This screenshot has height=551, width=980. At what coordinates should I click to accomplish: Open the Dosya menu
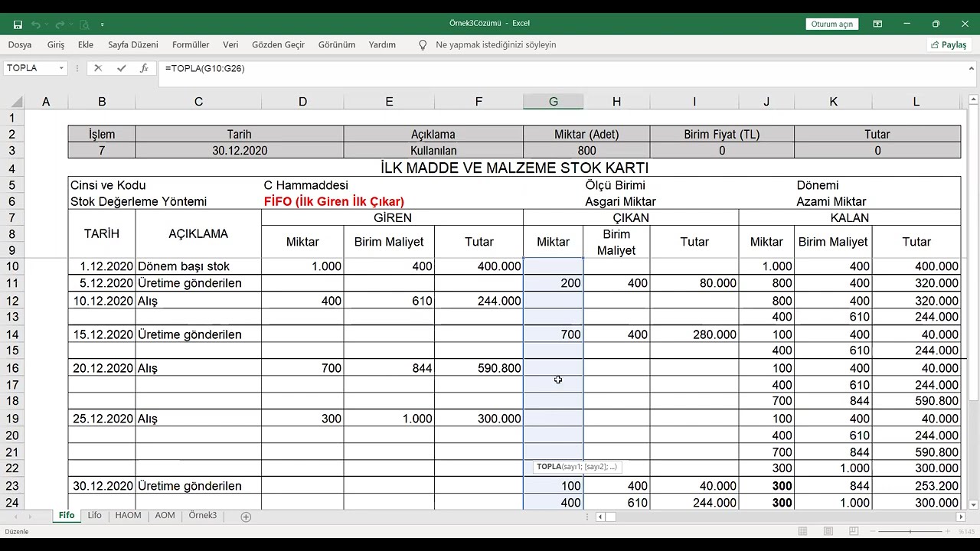click(20, 45)
